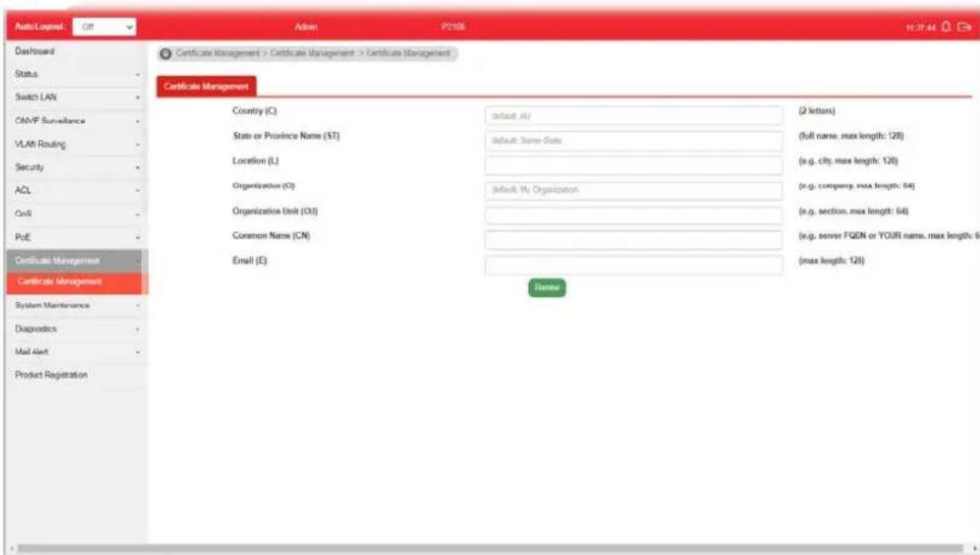The width and height of the screenshot is (980, 555).
Task: Click the Organization (O) input field
Action: point(633,189)
